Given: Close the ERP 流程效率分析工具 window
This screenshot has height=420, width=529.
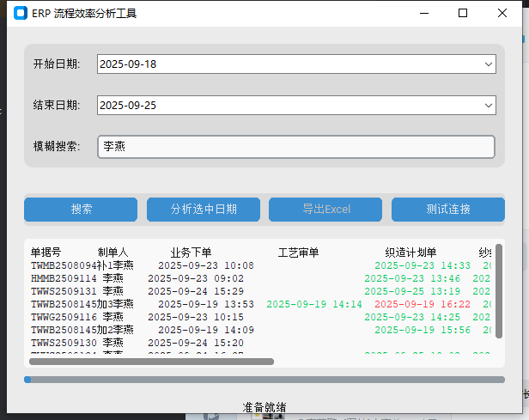Looking at the screenshot, I should tap(502, 13).
